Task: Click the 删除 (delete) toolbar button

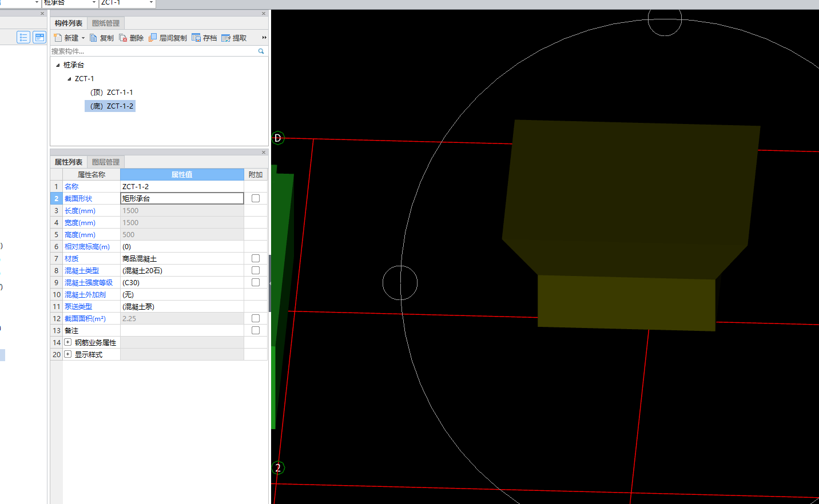Action: [132, 38]
